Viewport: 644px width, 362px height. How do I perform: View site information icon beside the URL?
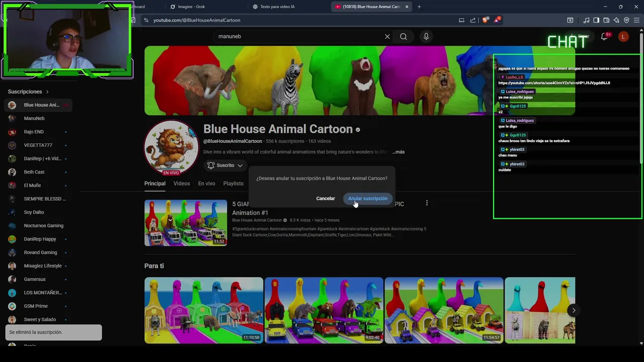pos(146,20)
